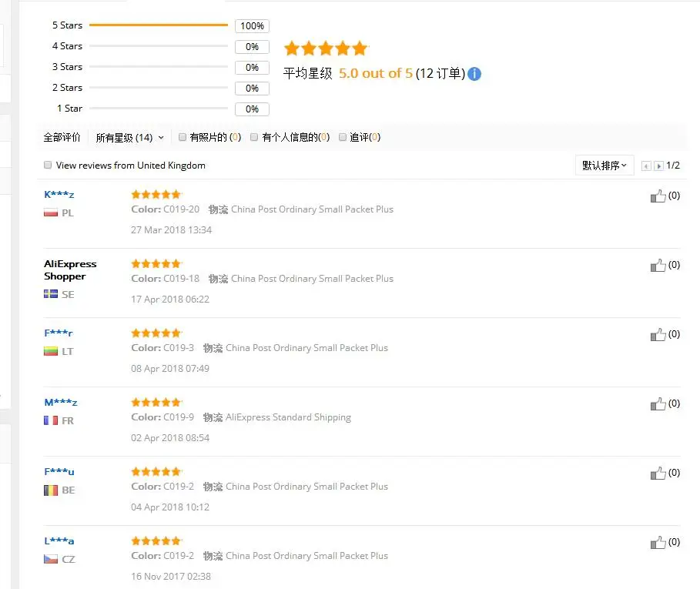
Task: Click the Sweden flag next to SE
Action: pyautogui.click(x=51, y=294)
